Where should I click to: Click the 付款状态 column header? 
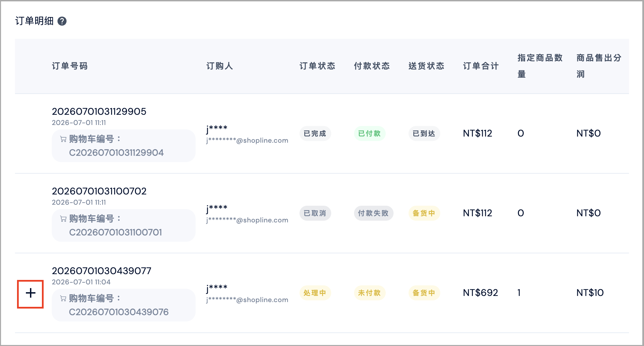(x=372, y=66)
